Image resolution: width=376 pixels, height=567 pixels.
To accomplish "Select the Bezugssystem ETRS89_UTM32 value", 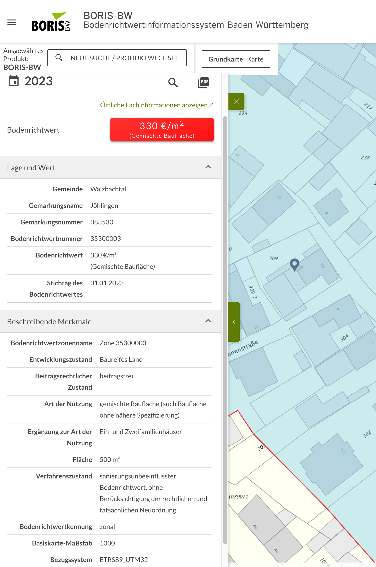I will pos(124,560).
